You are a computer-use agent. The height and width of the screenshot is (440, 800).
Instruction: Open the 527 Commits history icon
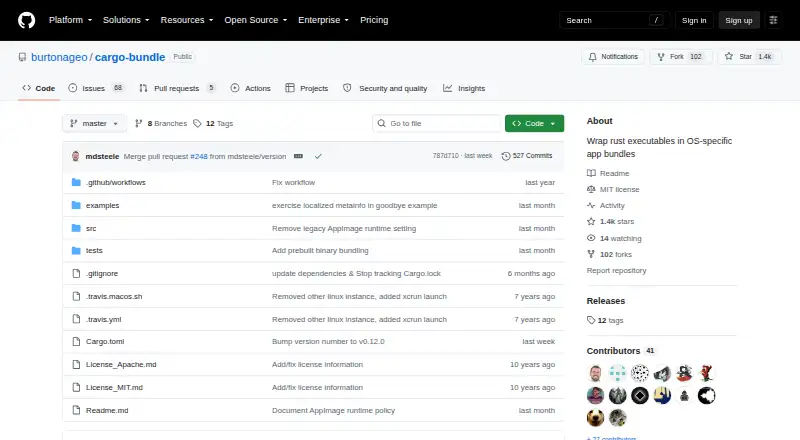[x=506, y=156]
